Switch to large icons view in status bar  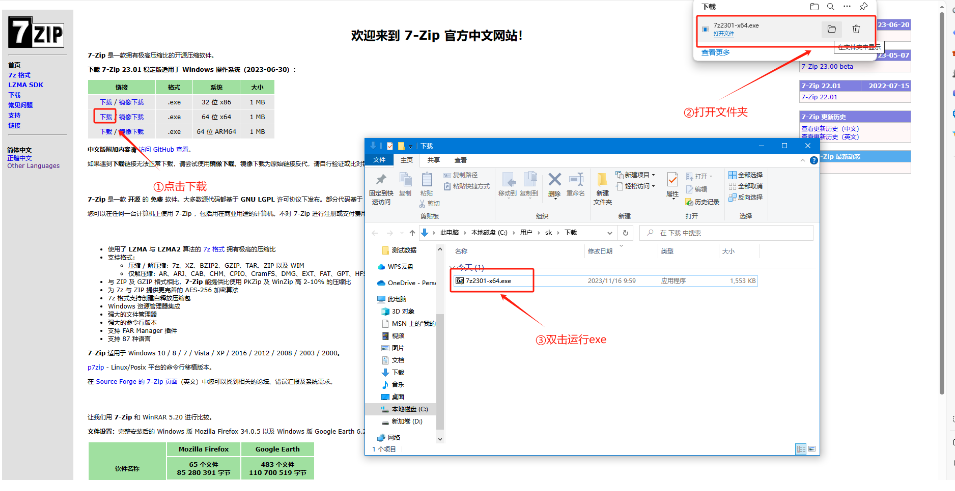812,449
